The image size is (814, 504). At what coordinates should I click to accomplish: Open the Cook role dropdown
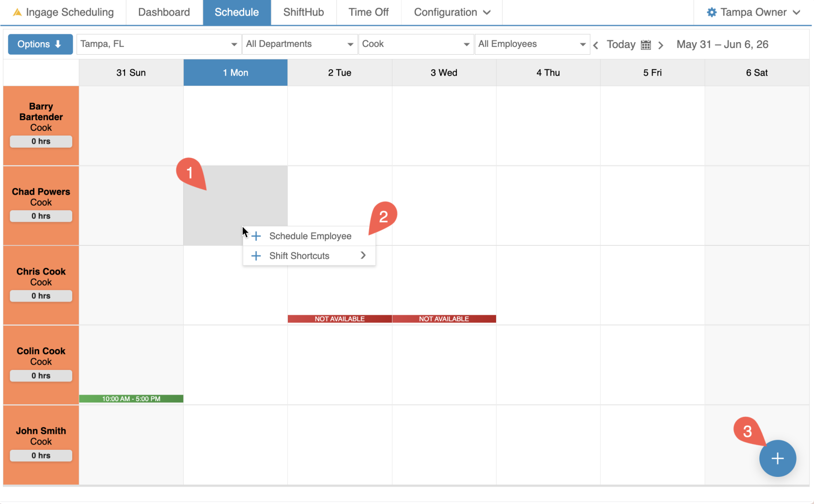pos(416,44)
